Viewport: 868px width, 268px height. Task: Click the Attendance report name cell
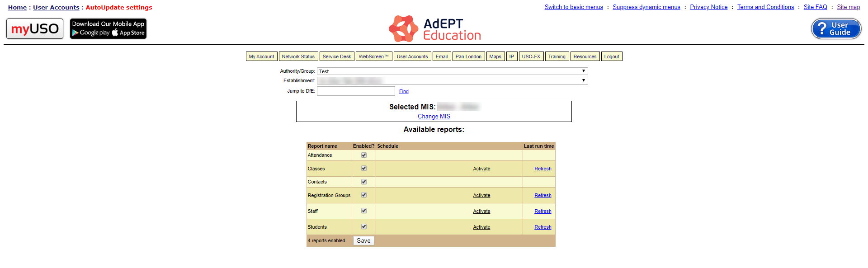pyautogui.click(x=329, y=155)
